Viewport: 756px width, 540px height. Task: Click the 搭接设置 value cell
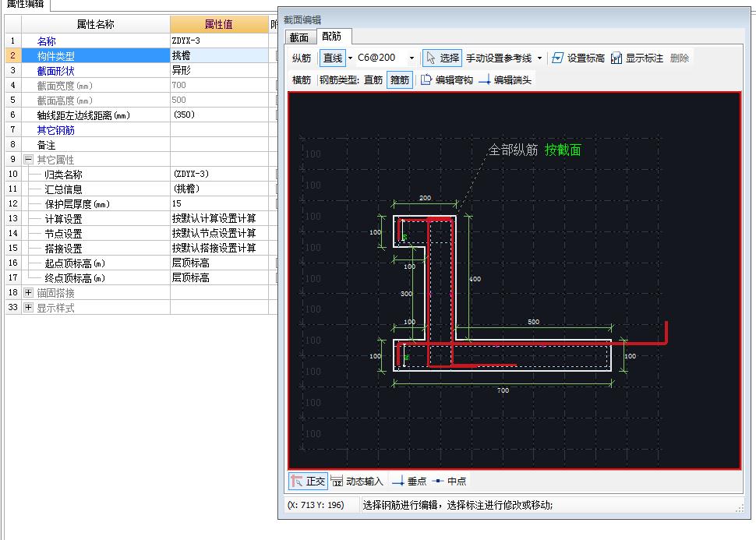point(219,248)
